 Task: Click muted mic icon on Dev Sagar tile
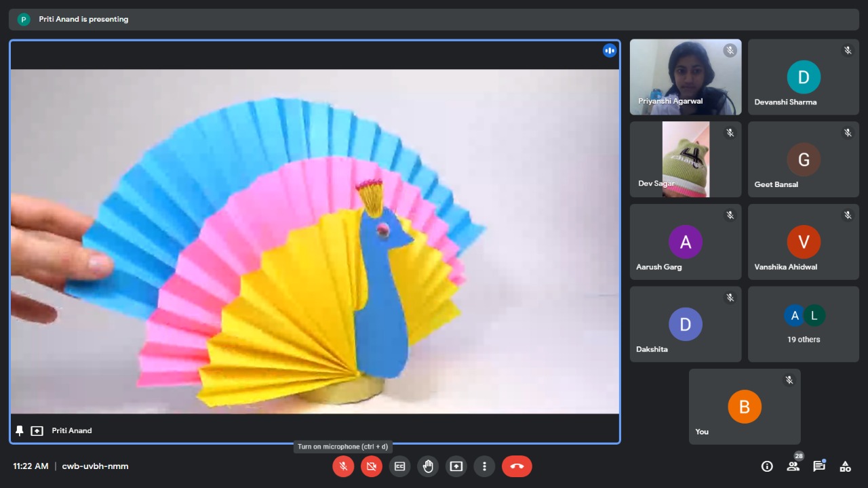coord(730,133)
